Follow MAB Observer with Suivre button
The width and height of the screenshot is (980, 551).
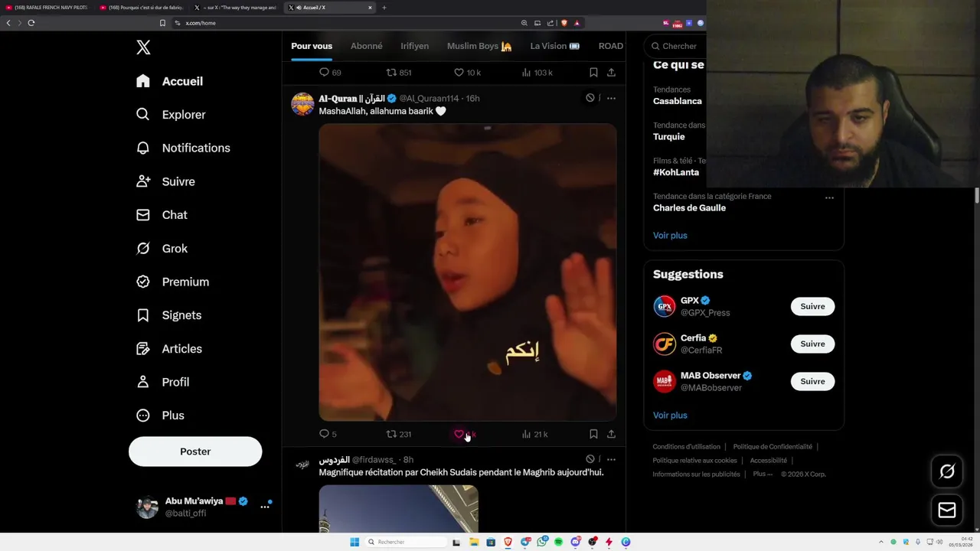point(812,381)
